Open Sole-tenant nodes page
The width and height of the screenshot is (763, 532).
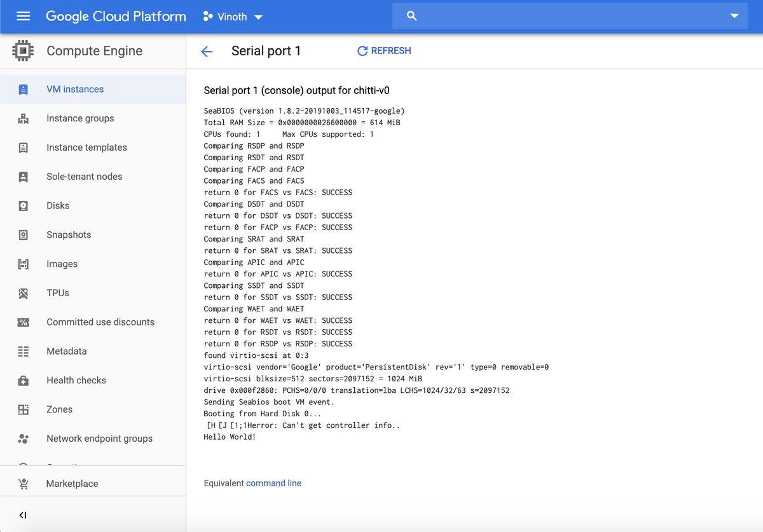tap(85, 177)
